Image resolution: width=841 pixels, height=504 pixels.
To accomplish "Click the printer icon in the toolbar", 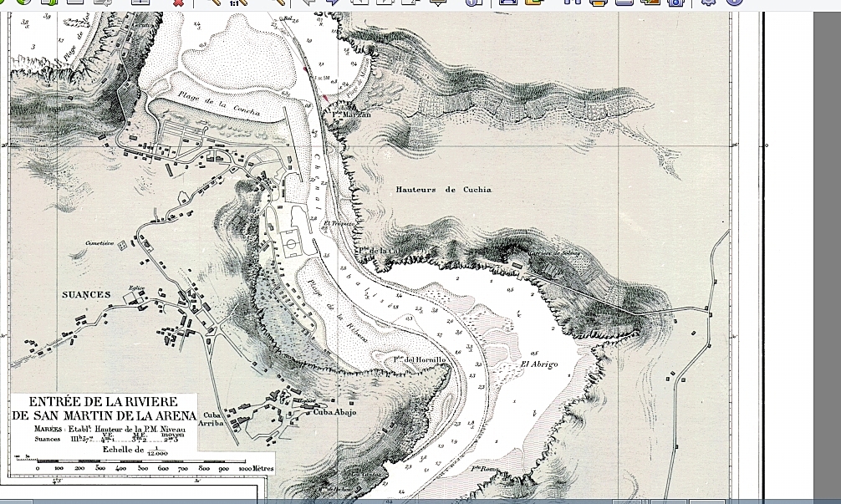I will tap(598, 3).
